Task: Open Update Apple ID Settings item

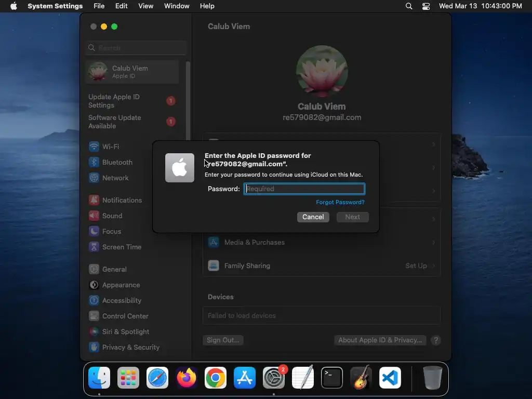Action: (x=132, y=101)
